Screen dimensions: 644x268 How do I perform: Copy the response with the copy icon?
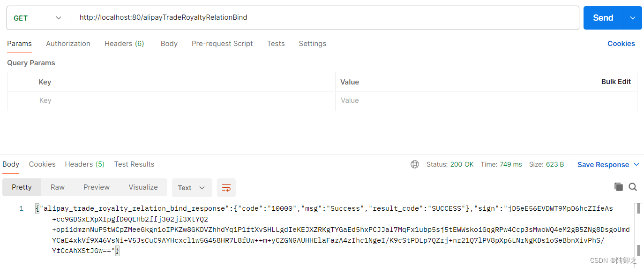(619, 187)
